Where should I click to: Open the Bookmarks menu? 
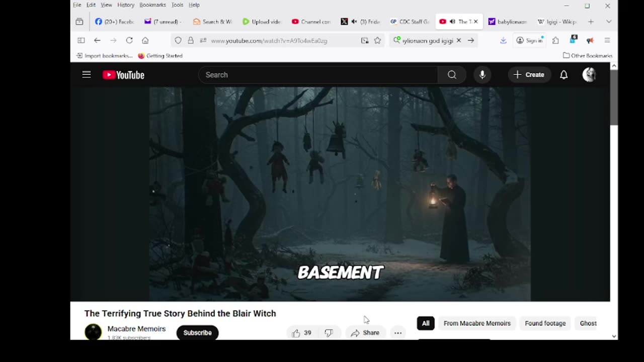click(152, 5)
